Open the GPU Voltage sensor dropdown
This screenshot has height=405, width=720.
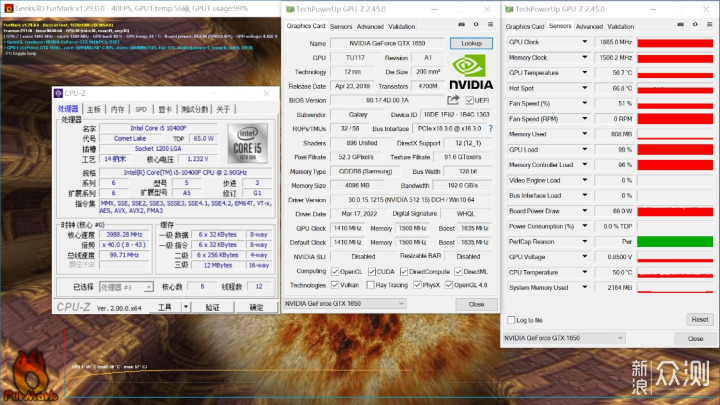pos(585,257)
